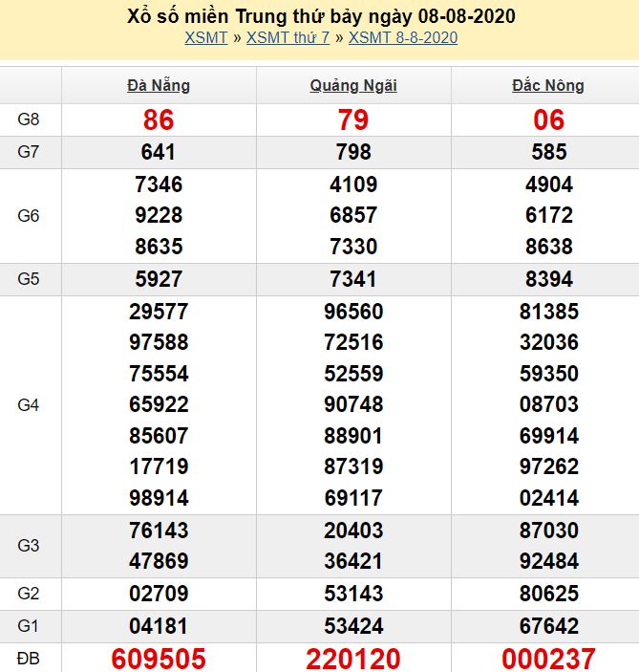The width and height of the screenshot is (639, 672).
Task: Open the XSMT breadcrumb link
Action: pos(206,38)
